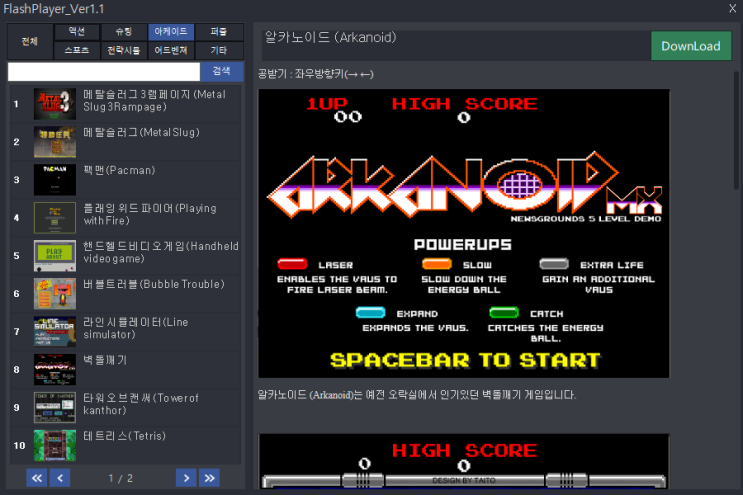Select the 전체 category tab

click(30, 41)
